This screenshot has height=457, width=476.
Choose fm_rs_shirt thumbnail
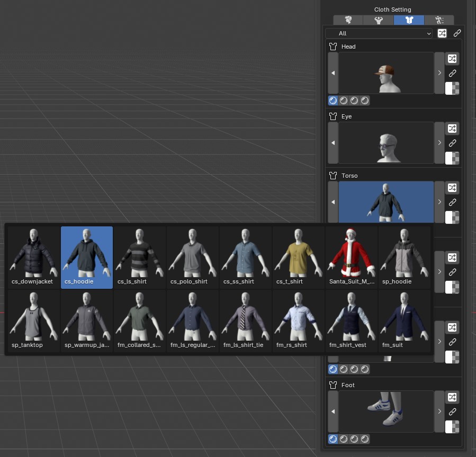coord(299,321)
